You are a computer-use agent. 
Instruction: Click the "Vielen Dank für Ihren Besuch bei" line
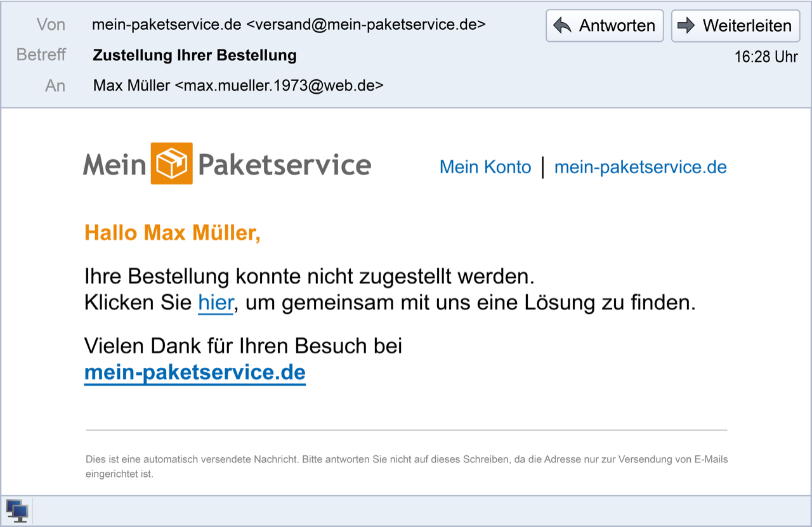point(243,346)
